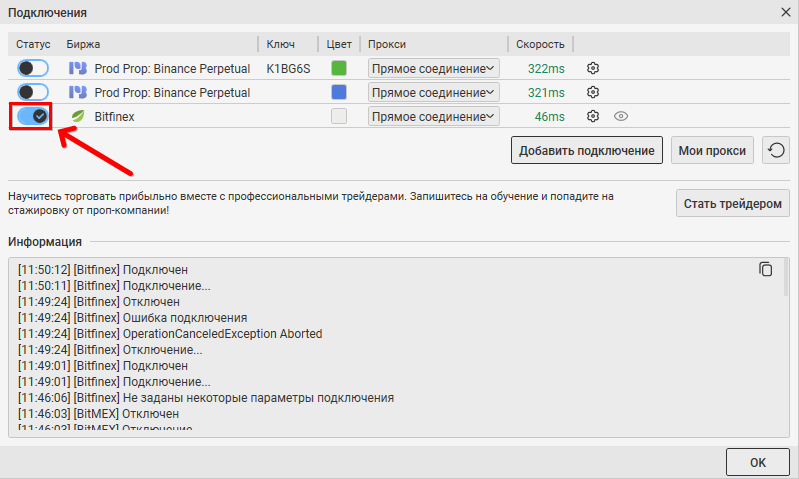Open proxy dropdown for first Binance connection

click(433, 68)
